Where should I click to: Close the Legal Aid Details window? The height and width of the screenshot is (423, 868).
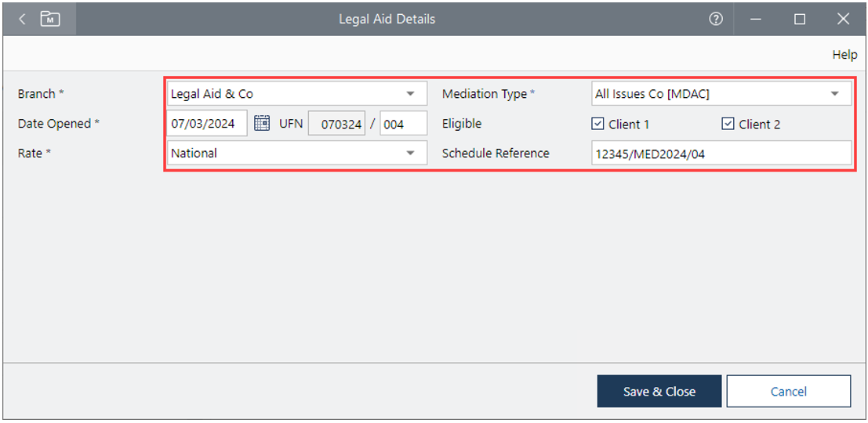pos(843,19)
